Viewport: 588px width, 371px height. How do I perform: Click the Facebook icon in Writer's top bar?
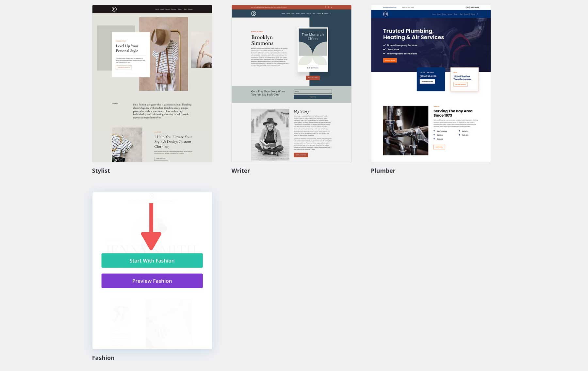click(x=325, y=7)
